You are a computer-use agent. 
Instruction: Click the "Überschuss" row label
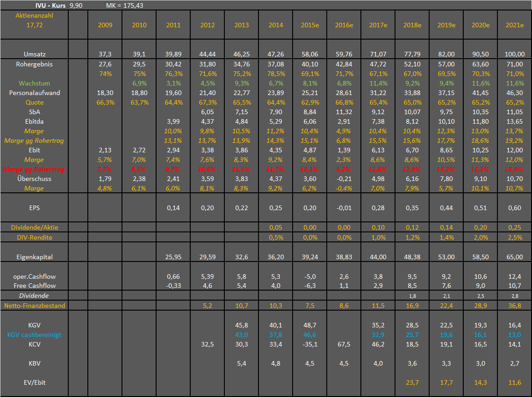tap(34, 179)
